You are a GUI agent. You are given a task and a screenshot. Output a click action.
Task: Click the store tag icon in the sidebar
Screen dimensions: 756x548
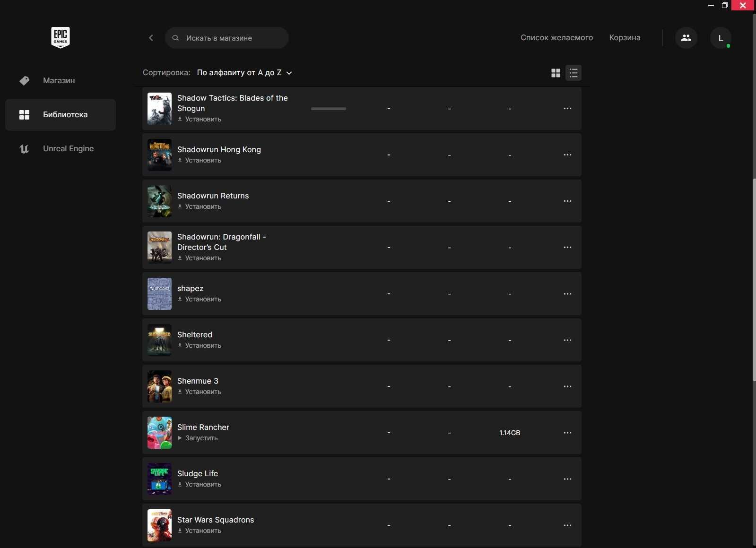24,81
